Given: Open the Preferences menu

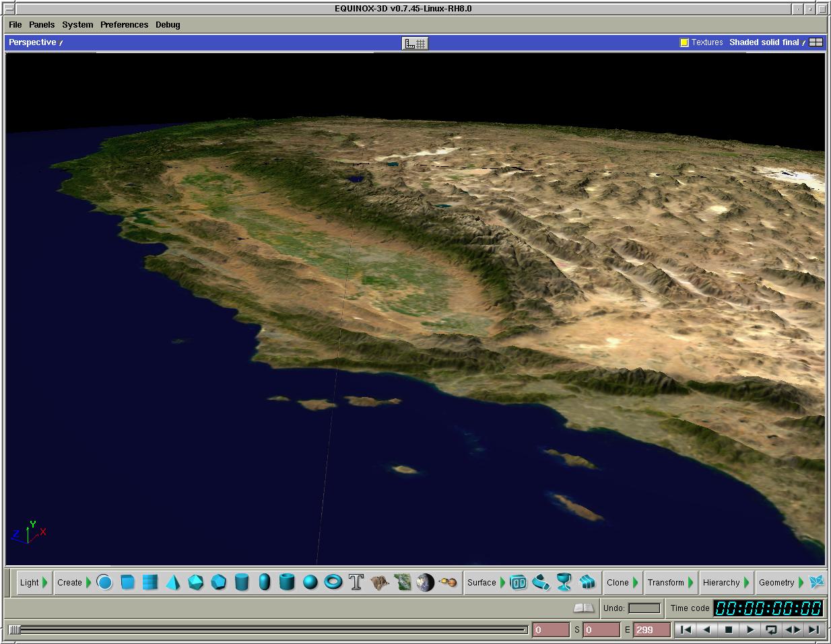Looking at the screenshot, I should 124,24.
